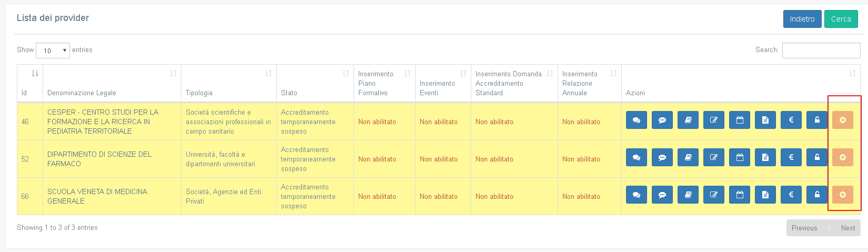This screenshot has height=252, width=868.
Task: Open the entries per page dropdown
Action: coord(53,51)
